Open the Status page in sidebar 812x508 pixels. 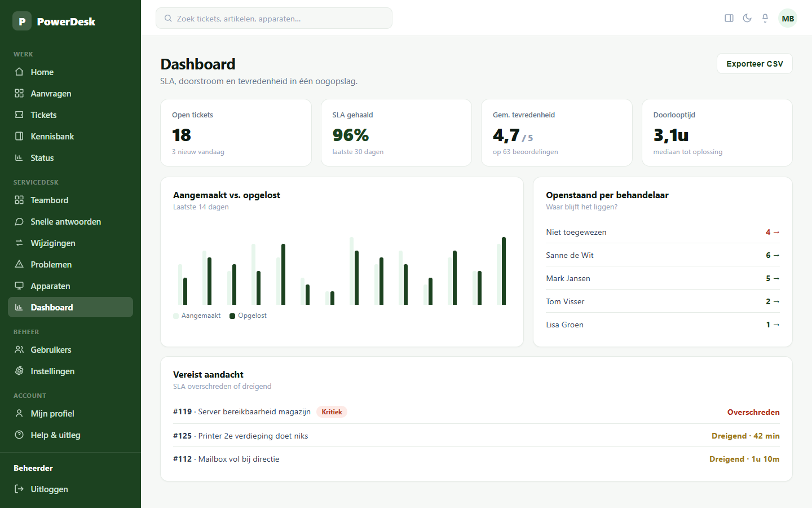tap(70, 157)
